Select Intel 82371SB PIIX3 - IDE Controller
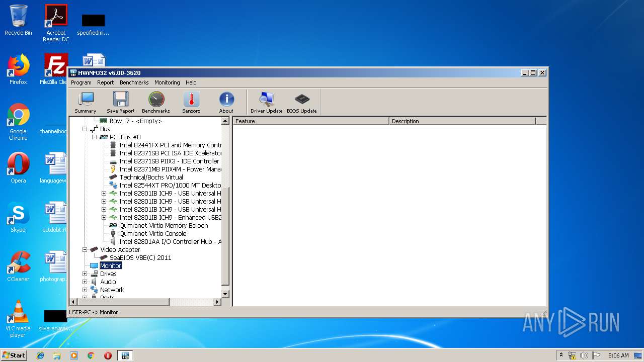This screenshot has height=362, width=644. coord(169,161)
